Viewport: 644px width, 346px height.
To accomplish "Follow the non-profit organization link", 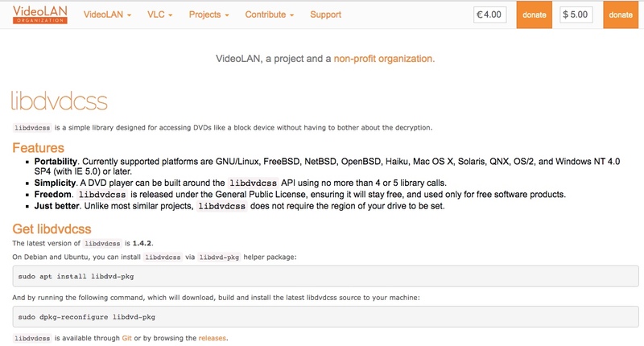I will click(x=384, y=59).
